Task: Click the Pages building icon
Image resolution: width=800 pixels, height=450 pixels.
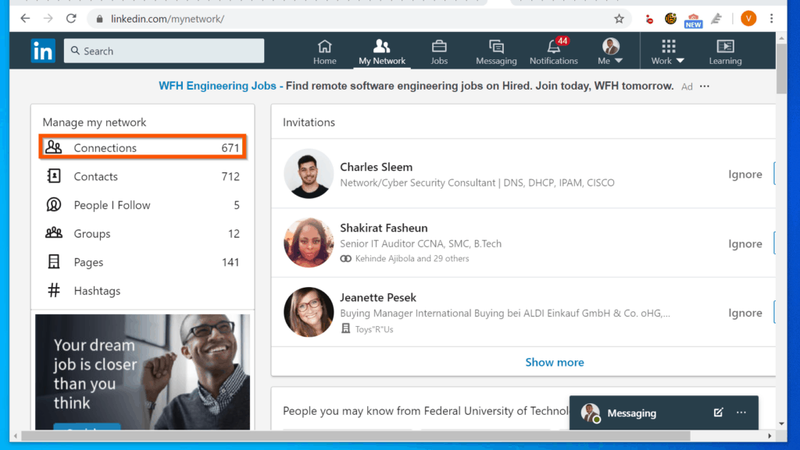Action: tap(54, 262)
